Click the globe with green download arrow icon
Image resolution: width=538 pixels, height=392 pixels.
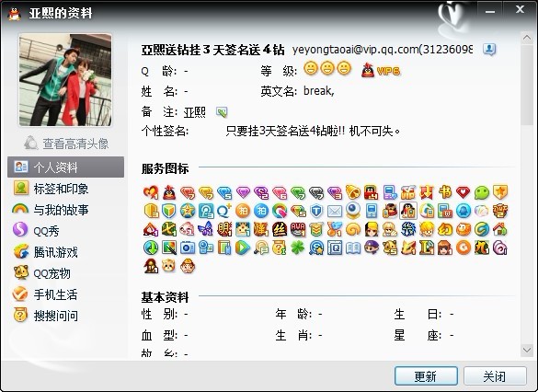coord(151,248)
